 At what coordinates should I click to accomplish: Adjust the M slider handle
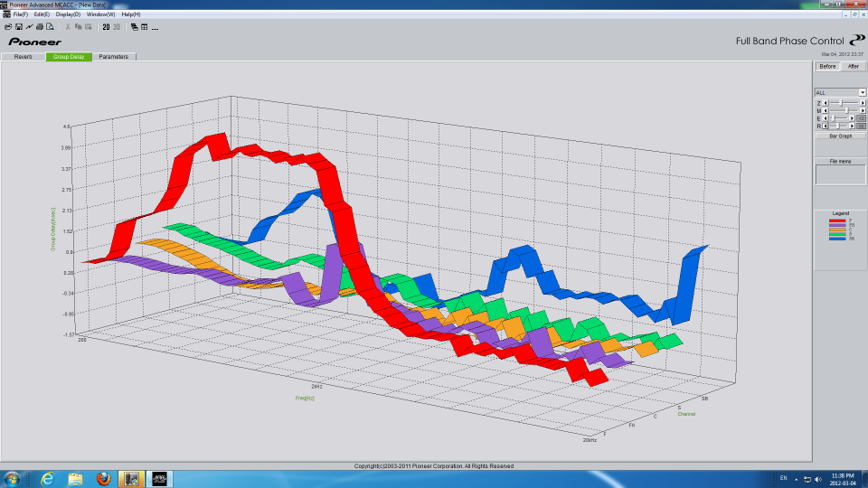tap(847, 110)
